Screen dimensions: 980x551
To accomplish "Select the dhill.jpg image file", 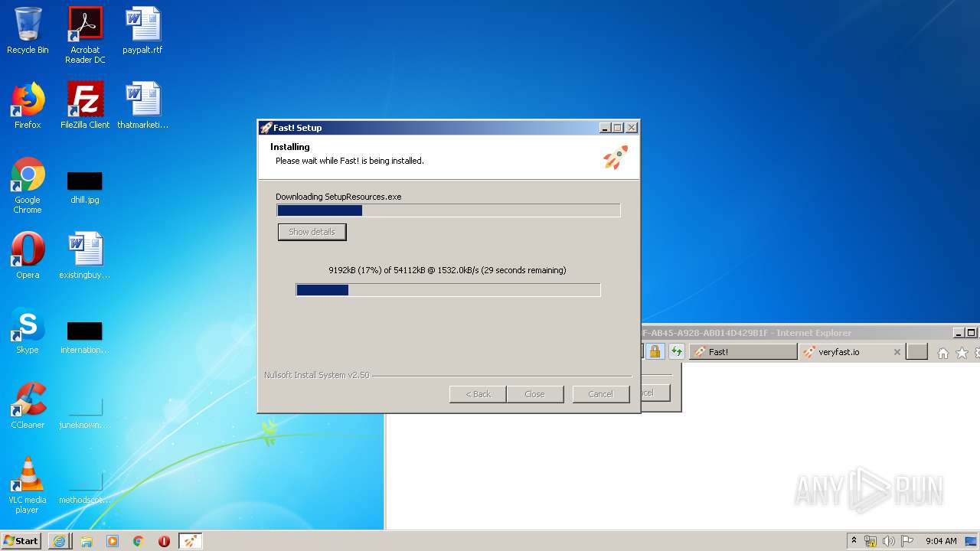I will point(85,187).
